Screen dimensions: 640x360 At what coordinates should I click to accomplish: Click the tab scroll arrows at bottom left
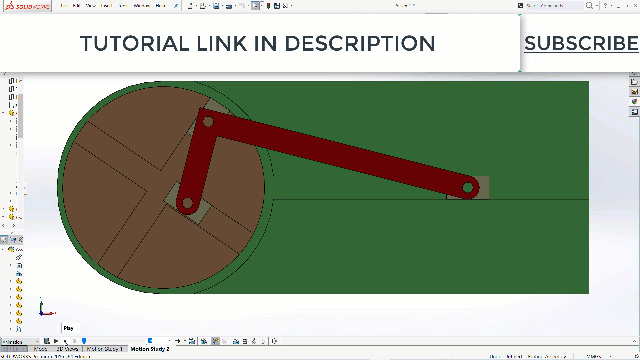(13, 349)
